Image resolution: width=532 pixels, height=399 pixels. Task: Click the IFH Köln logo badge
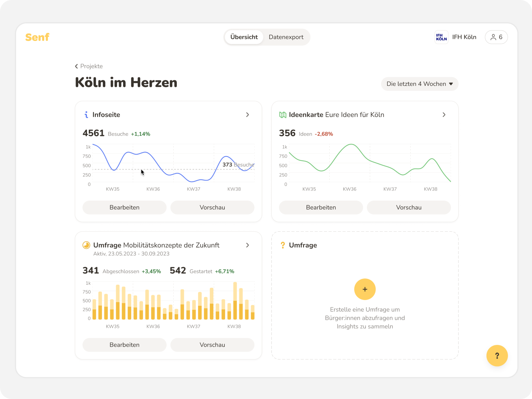[441, 37]
